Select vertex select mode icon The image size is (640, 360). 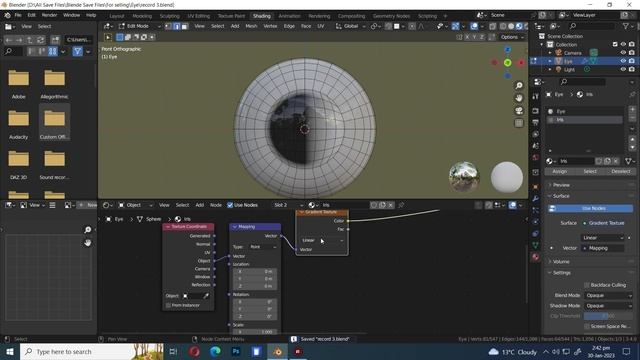click(168, 26)
